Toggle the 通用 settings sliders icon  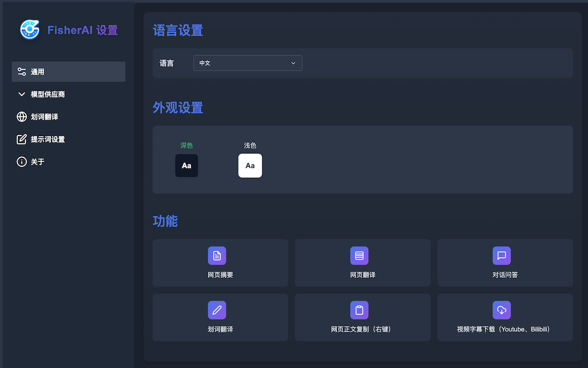click(x=22, y=71)
